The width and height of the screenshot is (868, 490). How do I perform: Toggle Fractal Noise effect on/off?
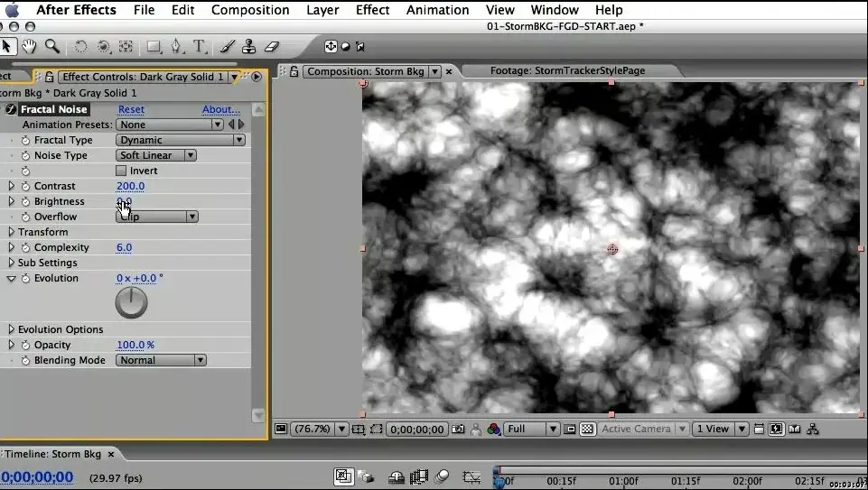(11, 109)
